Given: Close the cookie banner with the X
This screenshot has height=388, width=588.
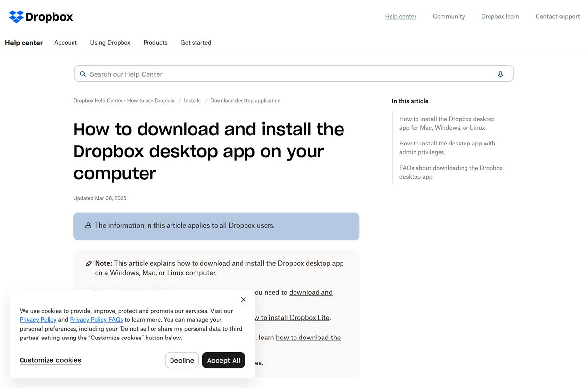Looking at the screenshot, I should point(244,300).
